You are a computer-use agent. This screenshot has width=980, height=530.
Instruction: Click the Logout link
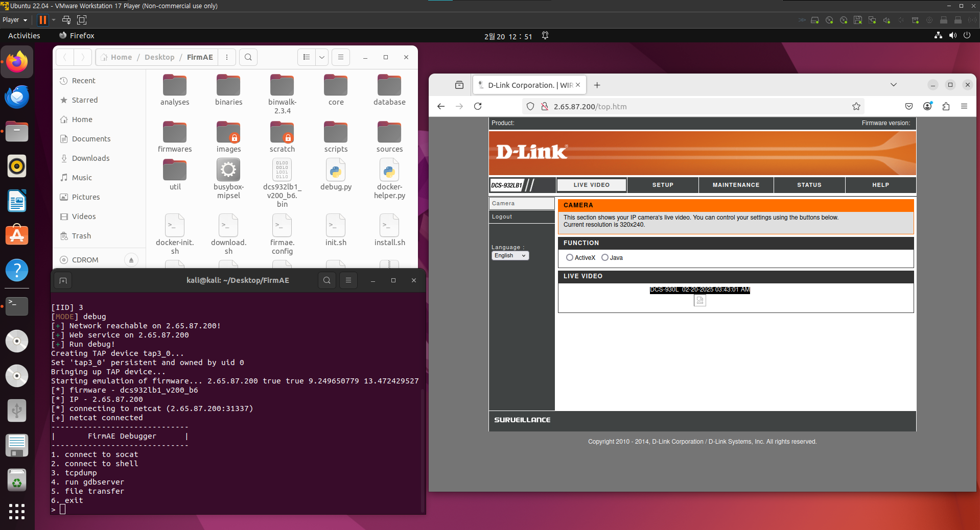[x=502, y=216]
